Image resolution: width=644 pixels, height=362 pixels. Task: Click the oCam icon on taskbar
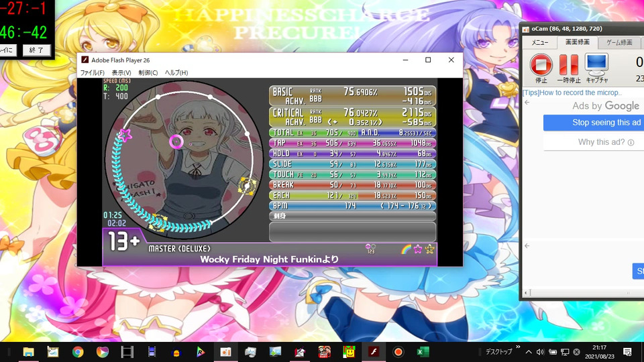[x=225, y=352]
